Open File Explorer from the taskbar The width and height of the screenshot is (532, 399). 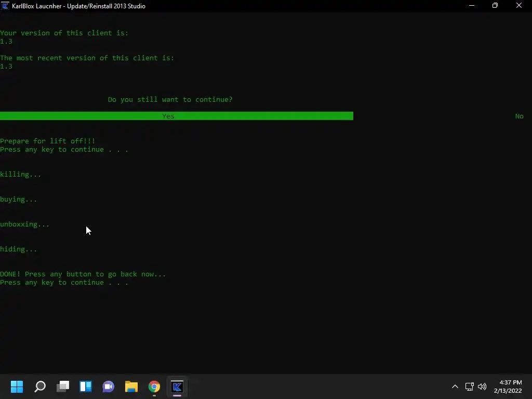click(x=131, y=387)
